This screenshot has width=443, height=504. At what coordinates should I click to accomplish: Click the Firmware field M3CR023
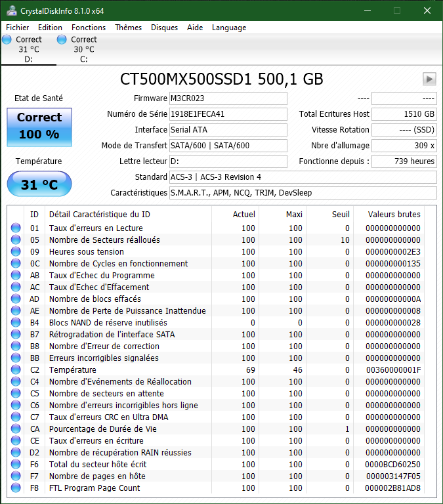click(228, 98)
